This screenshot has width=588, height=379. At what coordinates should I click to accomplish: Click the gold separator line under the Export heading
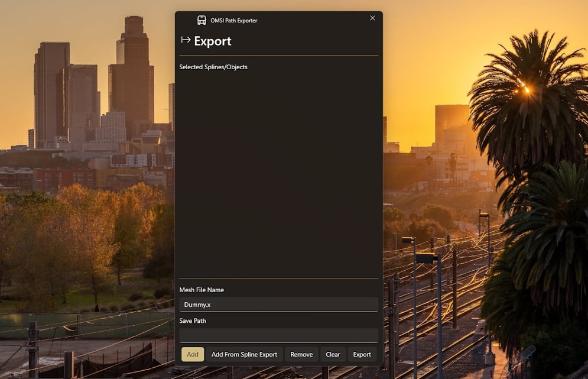(278, 55)
